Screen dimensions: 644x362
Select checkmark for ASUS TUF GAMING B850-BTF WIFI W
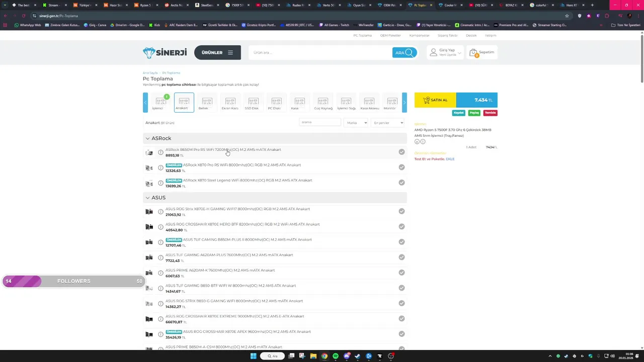click(x=401, y=288)
